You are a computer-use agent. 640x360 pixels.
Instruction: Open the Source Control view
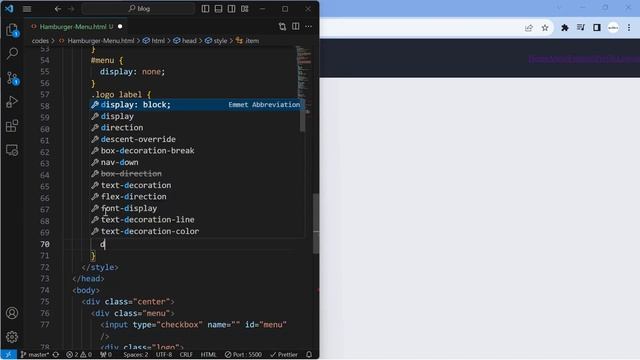coord(12,78)
